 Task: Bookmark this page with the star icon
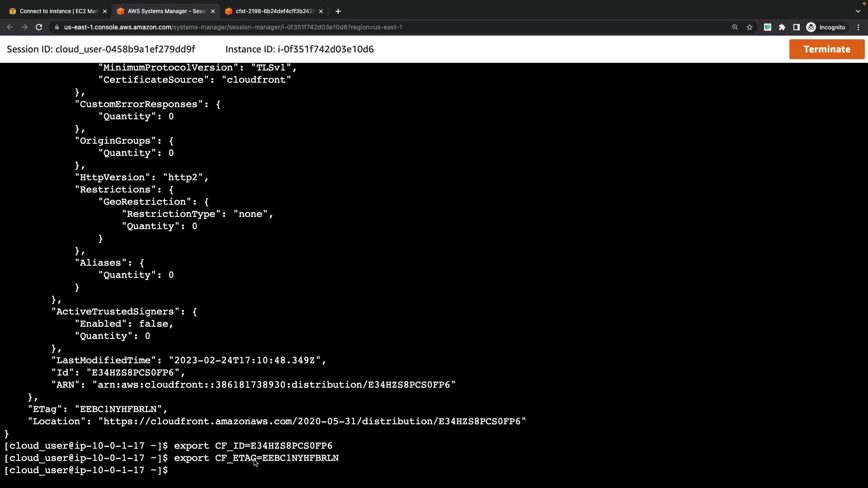pos(750,27)
